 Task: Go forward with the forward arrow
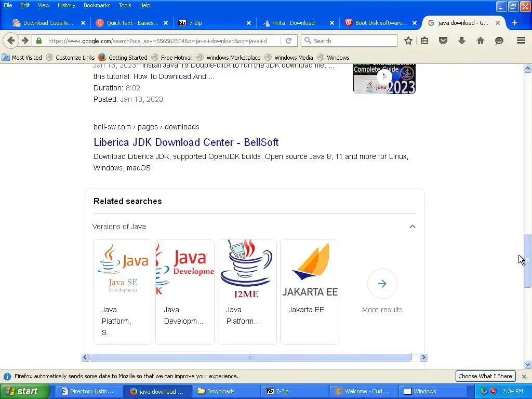pos(25,41)
